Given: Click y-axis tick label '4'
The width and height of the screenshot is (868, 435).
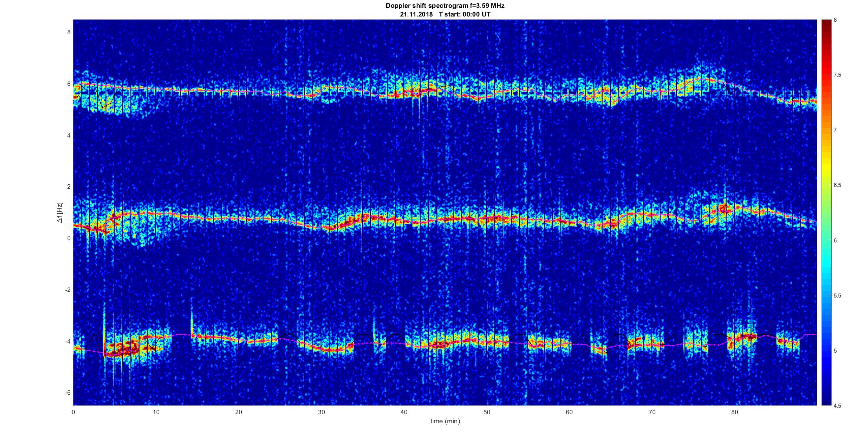Looking at the screenshot, I should point(69,135).
